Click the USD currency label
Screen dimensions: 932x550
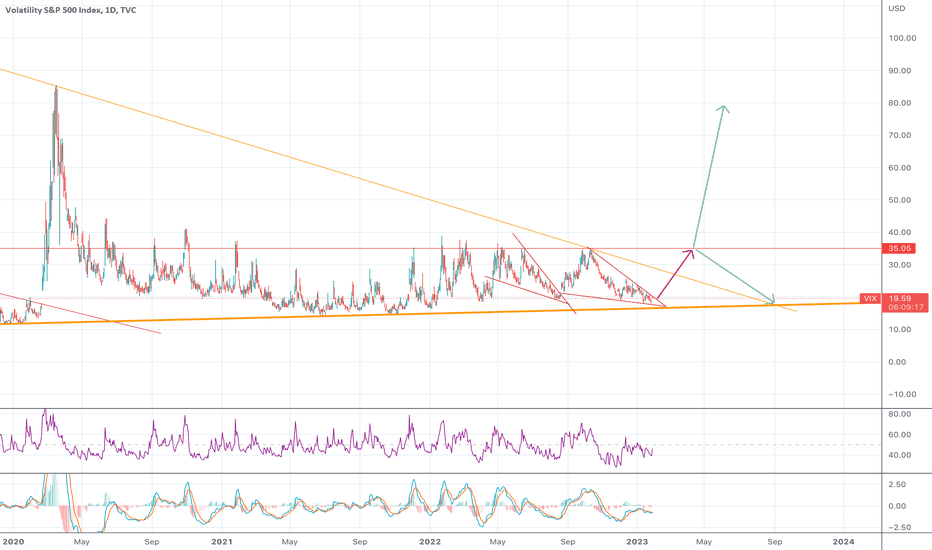coord(896,8)
